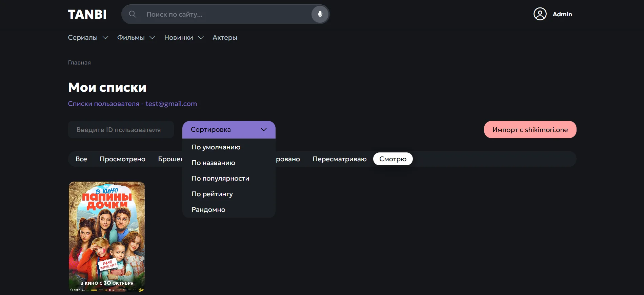
Task: Open the Admin profile avatar icon
Action: 540,14
